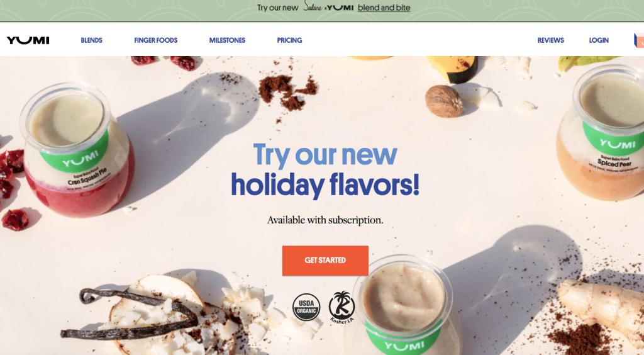Click the Solara script logo in top banner

tap(313, 6)
